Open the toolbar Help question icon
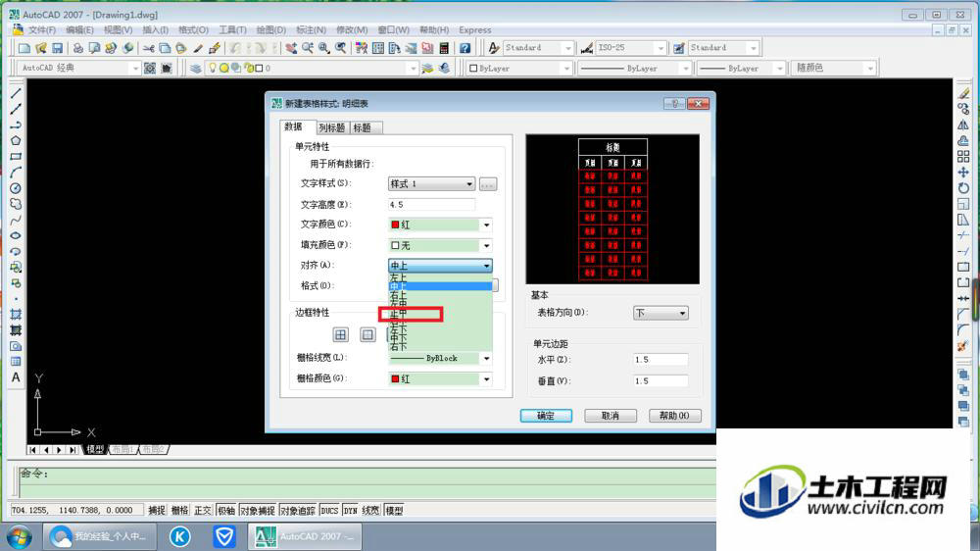This screenshot has width=980, height=551. [x=465, y=47]
